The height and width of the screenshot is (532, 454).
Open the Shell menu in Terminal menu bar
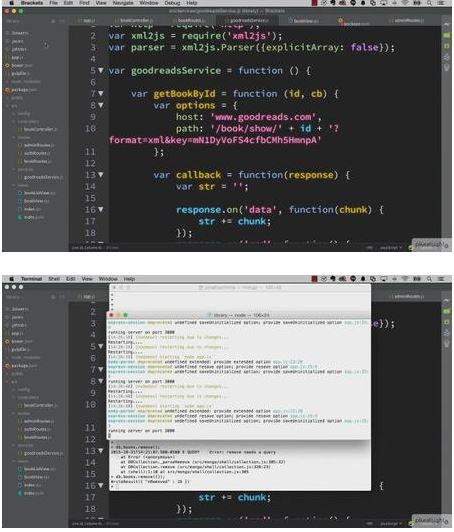(54, 279)
